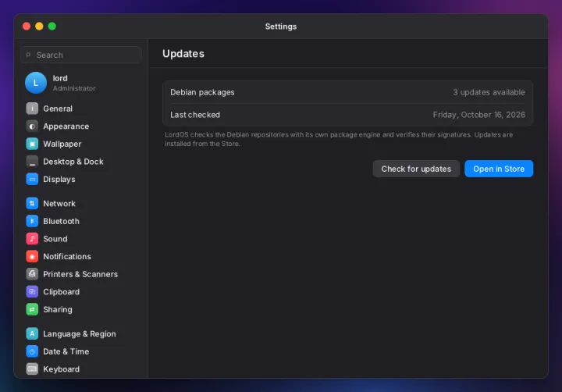Click the Administrator role text
The height and width of the screenshot is (392, 562).
pyautogui.click(x=74, y=88)
